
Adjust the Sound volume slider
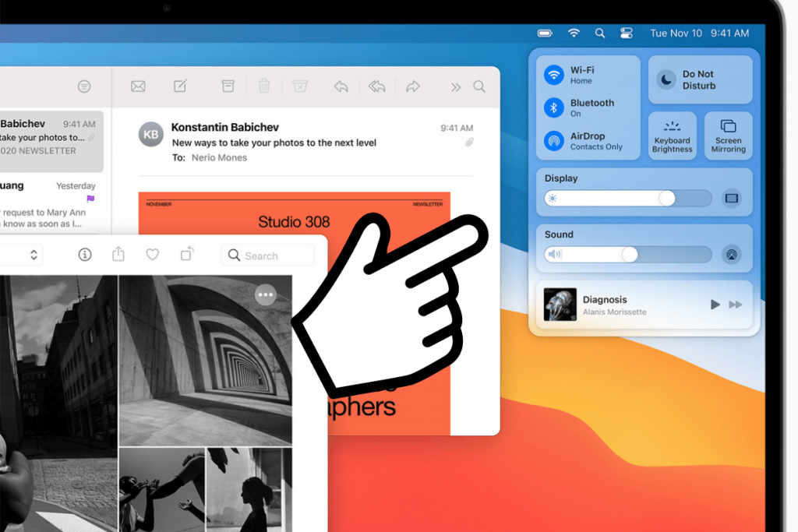pos(628,254)
